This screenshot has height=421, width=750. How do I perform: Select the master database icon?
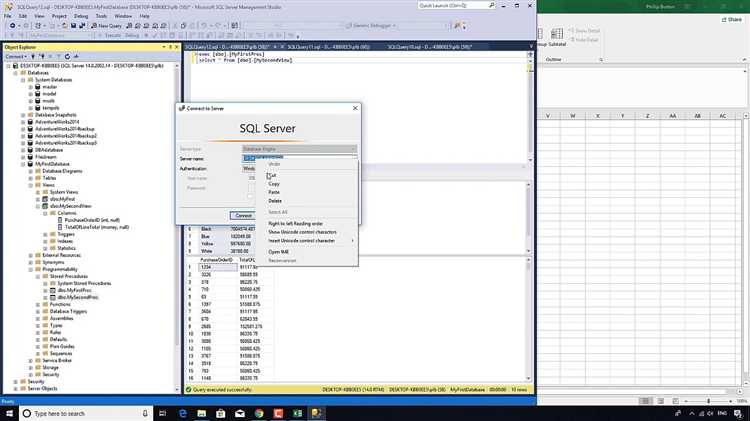(x=39, y=87)
